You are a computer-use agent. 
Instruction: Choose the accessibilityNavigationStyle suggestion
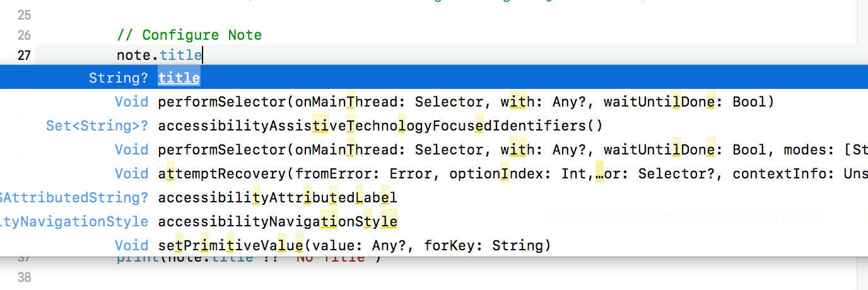click(x=278, y=222)
